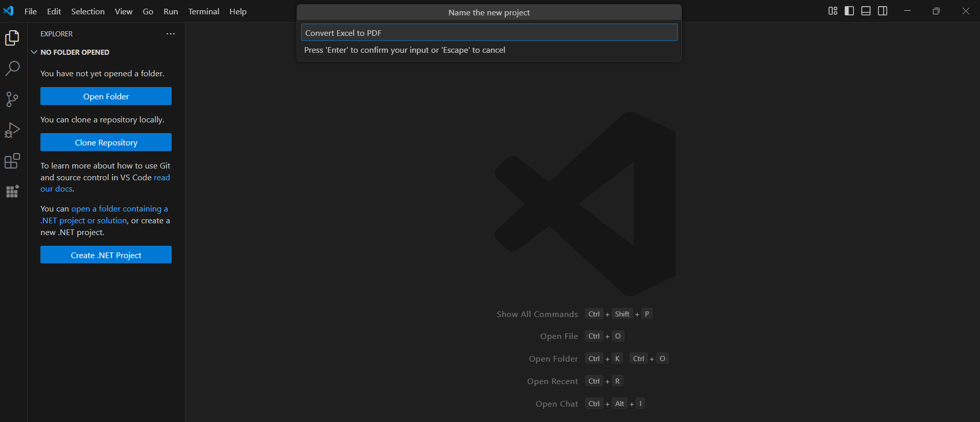Image resolution: width=980 pixels, height=422 pixels.
Task: Open the Selection menu
Action: [88, 11]
